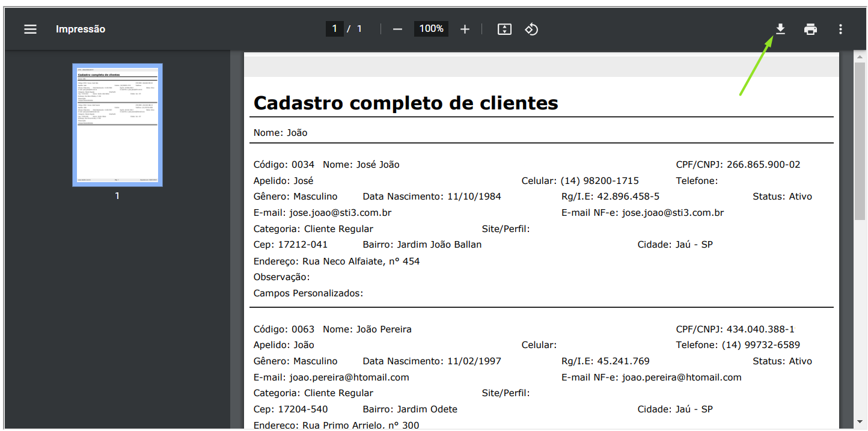Click 'Campos Personalizados:' label
The width and height of the screenshot is (868, 431).
[x=308, y=293]
